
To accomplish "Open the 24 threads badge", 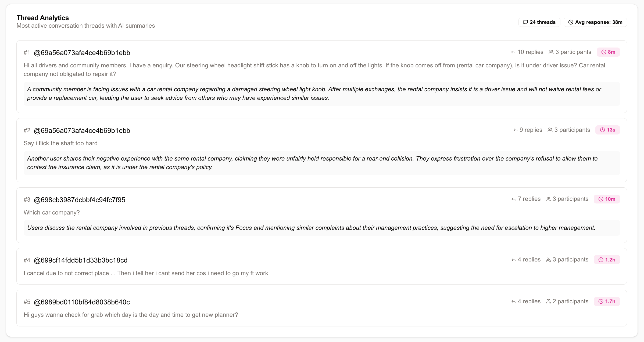I will pyautogui.click(x=539, y=22).
